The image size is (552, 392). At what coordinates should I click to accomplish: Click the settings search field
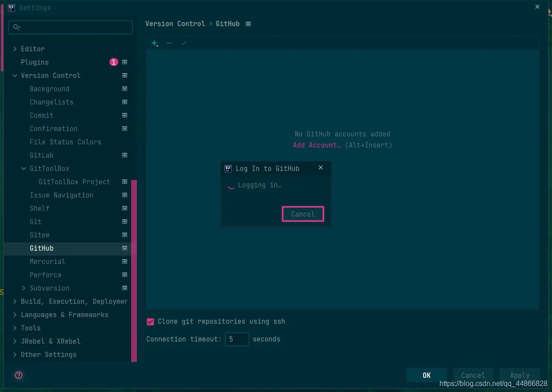pyautogui.click(x=70, y=27)
